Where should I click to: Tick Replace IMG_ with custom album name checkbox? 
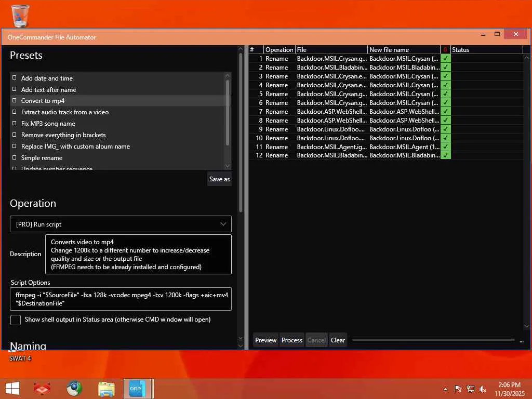tap(14, 146)
